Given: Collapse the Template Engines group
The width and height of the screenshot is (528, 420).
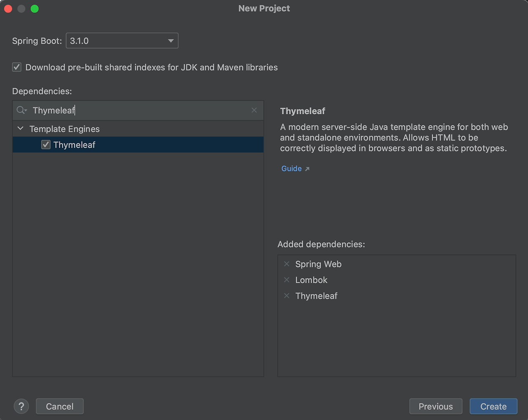Looking at the screenshot, I should (x=20, y=129).
